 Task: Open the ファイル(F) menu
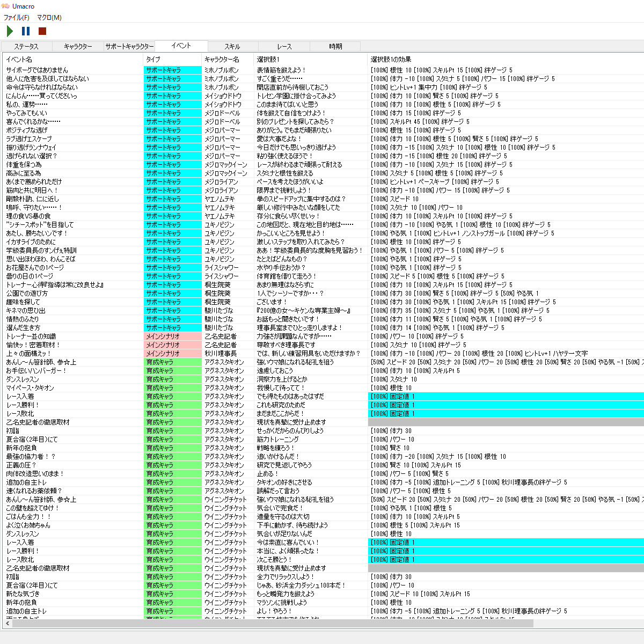(x=17, y=18)
